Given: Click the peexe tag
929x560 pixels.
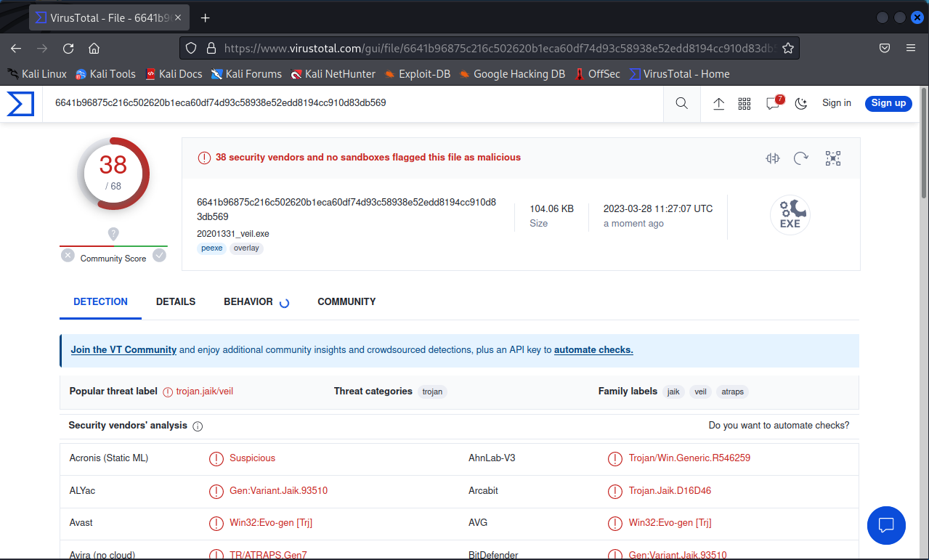Looking at the screenshot, I should (211, 248).
